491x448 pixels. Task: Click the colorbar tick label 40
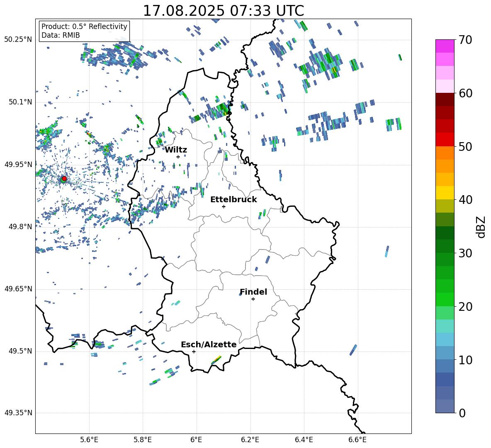click(x=465, y=200)
